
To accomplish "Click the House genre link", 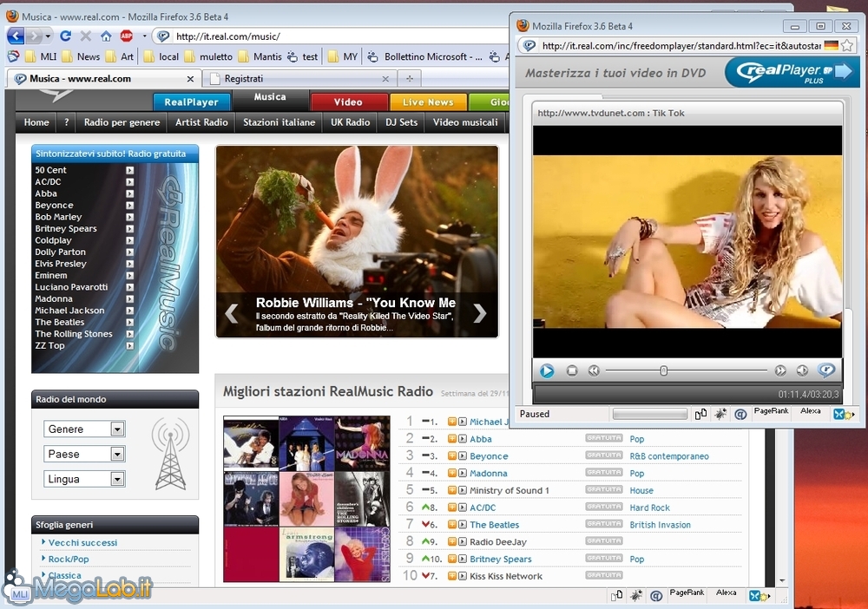I will pyautogui.click(x=641, y=491).
